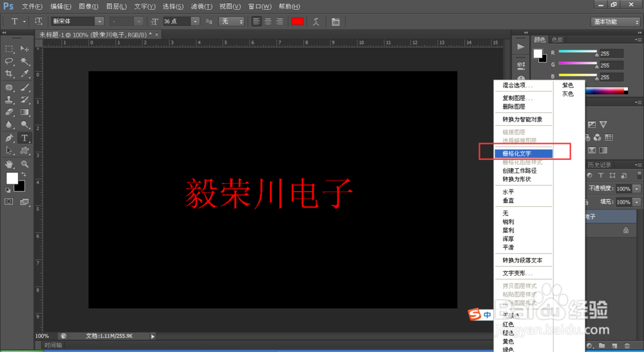Open the 滤镜(T) menu

201,6
